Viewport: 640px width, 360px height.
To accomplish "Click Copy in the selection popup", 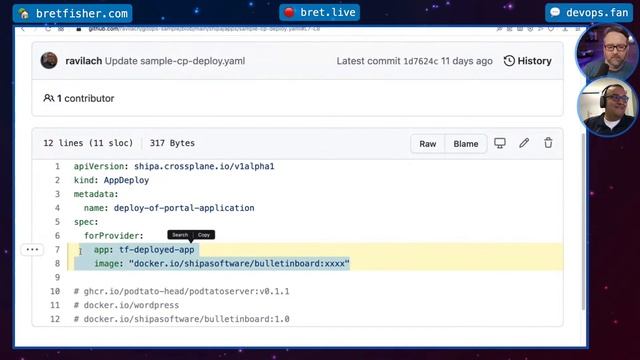I will click(x=204, y=235).
